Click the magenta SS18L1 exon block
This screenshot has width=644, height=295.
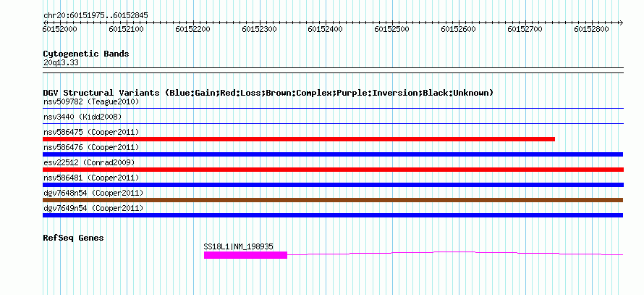coord(245,255)
